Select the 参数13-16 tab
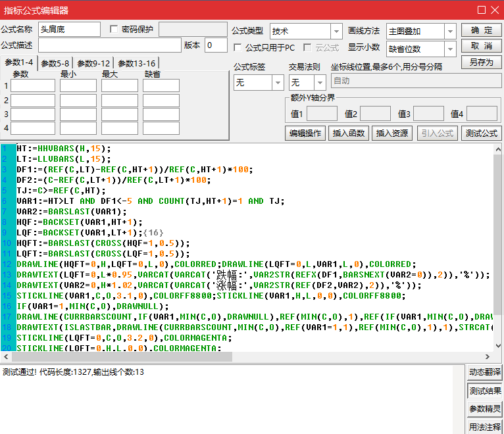The height and width of the screenshot is (434, 504). pyautogui.click(x=137, y=63)
